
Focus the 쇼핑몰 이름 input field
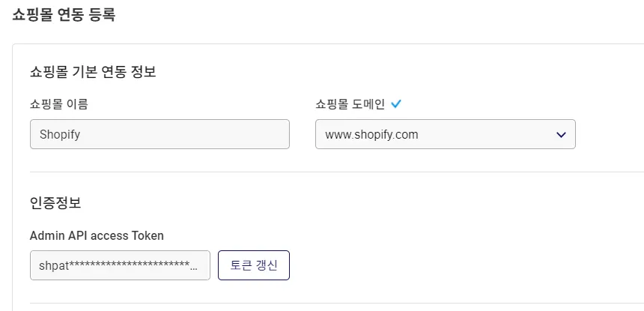(160, 135)
